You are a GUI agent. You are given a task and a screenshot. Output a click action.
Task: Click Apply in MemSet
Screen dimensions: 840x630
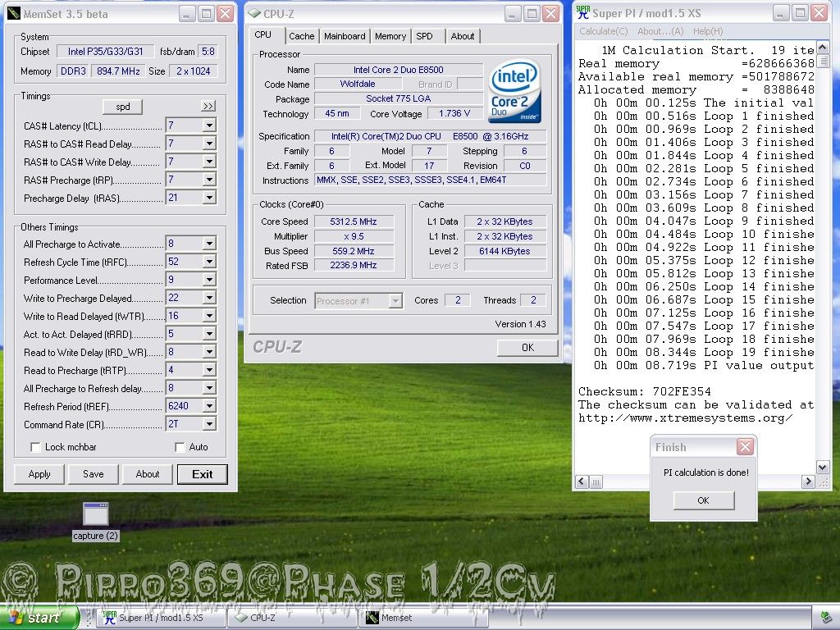(39, 474)
